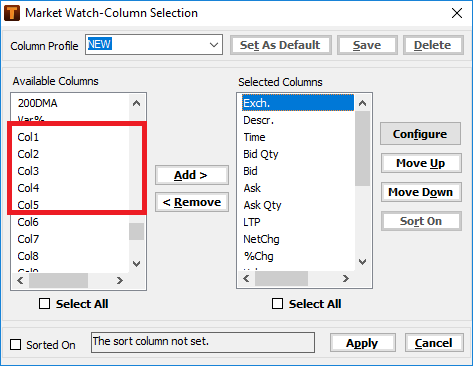
Task: Check Select All under Selected Columns
Action: click(277, 304)
